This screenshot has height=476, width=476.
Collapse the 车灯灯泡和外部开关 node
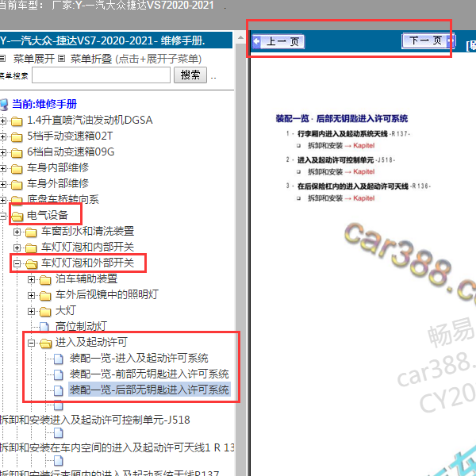[x=17, y=263]
